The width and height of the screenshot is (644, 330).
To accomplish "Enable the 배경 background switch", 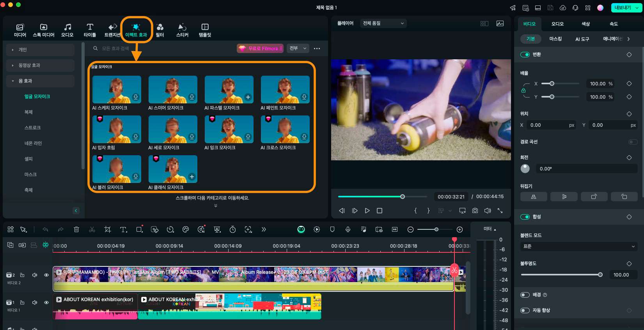I will [525, 295].
